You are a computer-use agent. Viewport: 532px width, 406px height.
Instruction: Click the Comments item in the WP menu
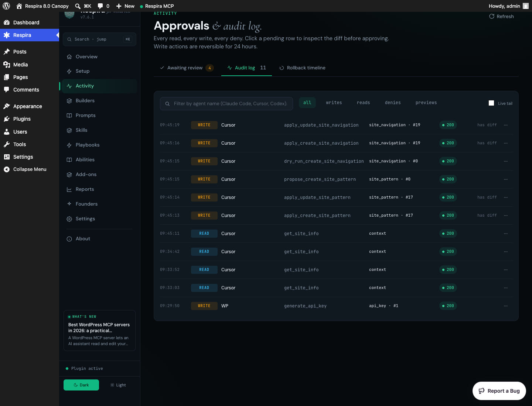[x=30, y=90]
